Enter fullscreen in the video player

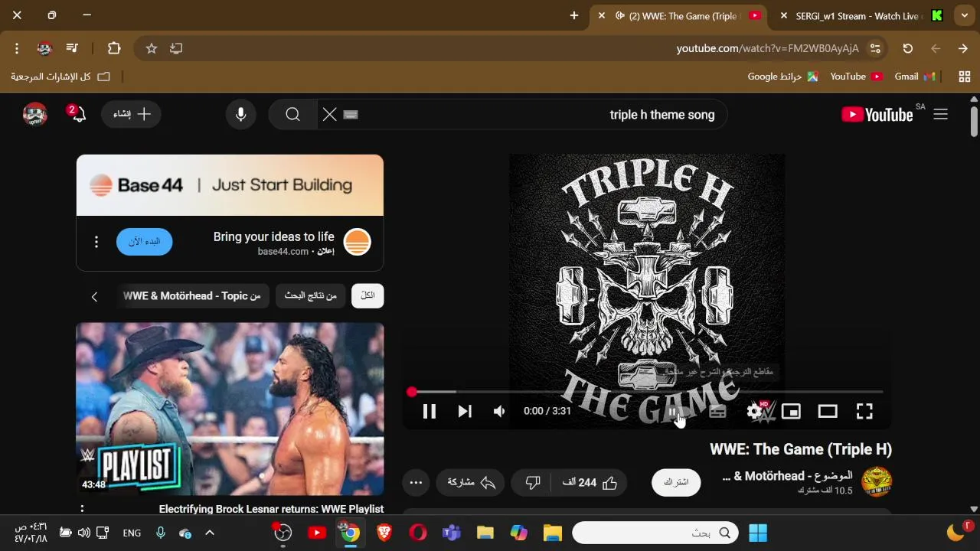click(864, 411)
